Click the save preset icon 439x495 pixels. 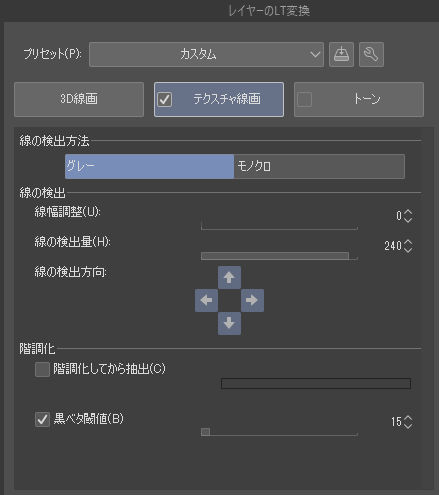[x=341, y=54]
